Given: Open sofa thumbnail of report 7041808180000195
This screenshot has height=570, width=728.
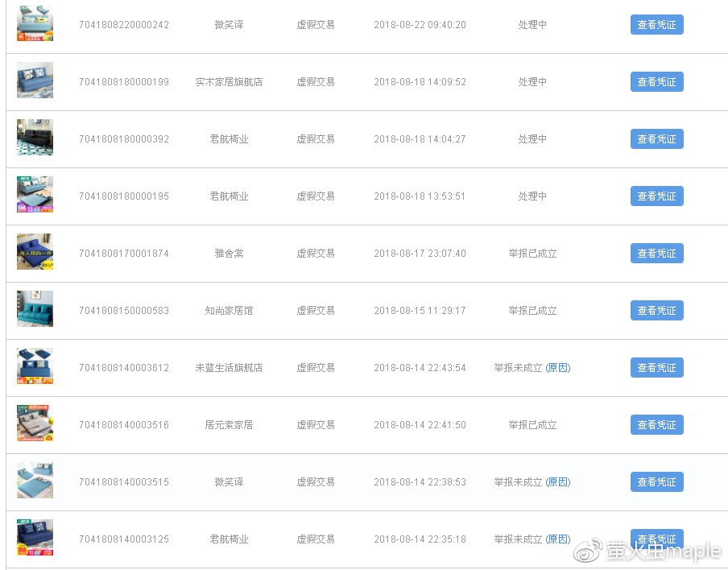Looking at the screenshot, I should (x=35, y=194).
